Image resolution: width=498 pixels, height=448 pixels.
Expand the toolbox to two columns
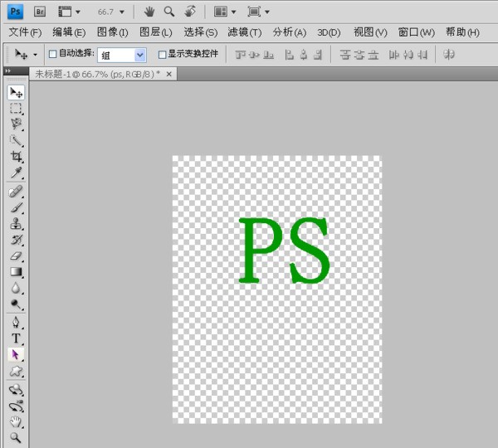tap(8, 71)
